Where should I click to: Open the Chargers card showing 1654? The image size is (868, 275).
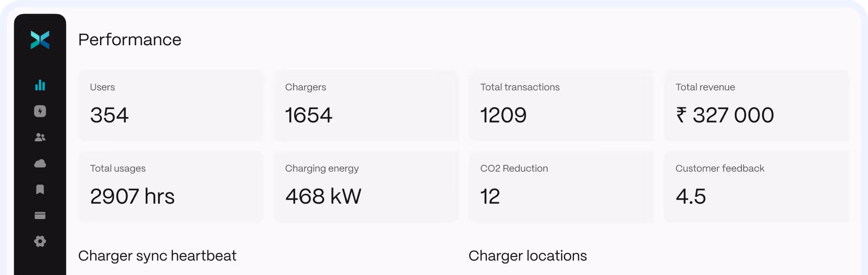(366, 105)
